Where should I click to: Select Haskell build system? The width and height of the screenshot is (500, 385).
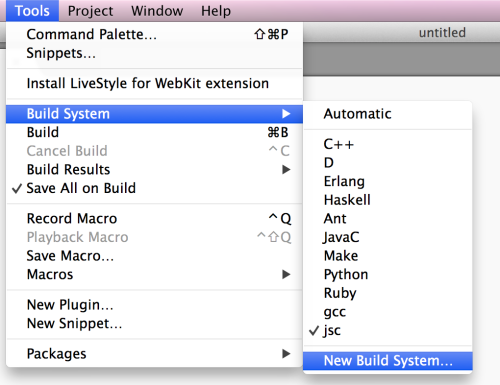click(388, 200)
